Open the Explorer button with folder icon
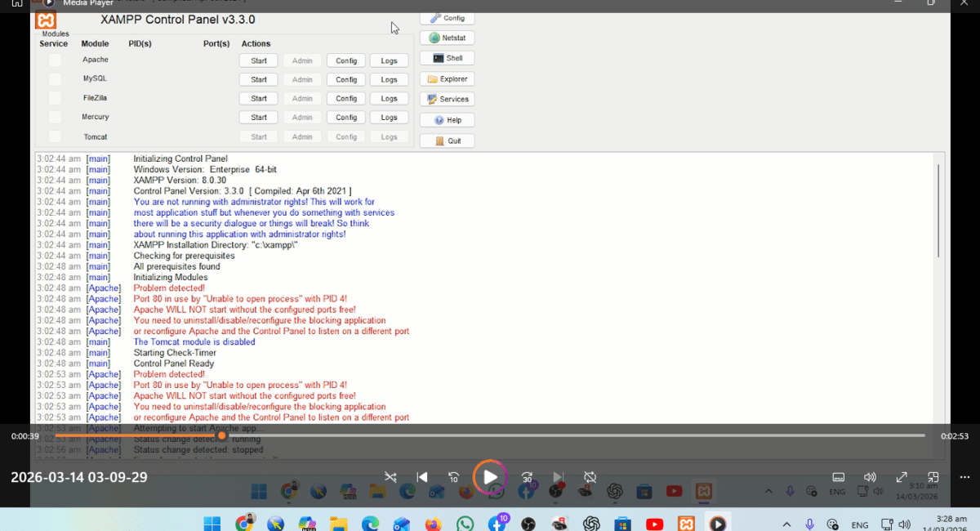This screenshot has width=980, height=531. pos(447,79)
